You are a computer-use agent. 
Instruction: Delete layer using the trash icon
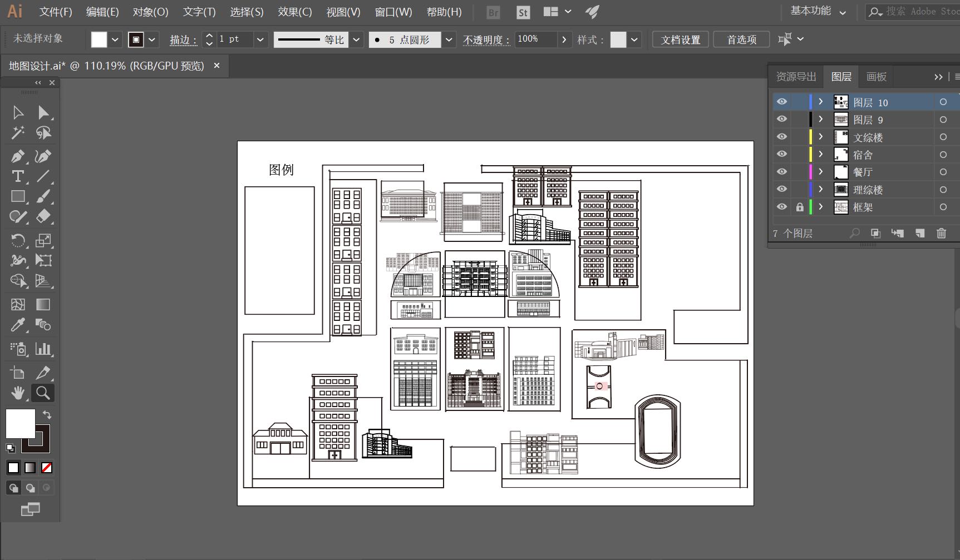pos(941,234)
